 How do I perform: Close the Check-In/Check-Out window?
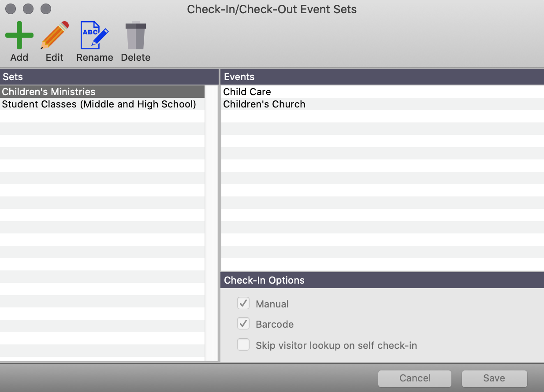click(10, 9)
